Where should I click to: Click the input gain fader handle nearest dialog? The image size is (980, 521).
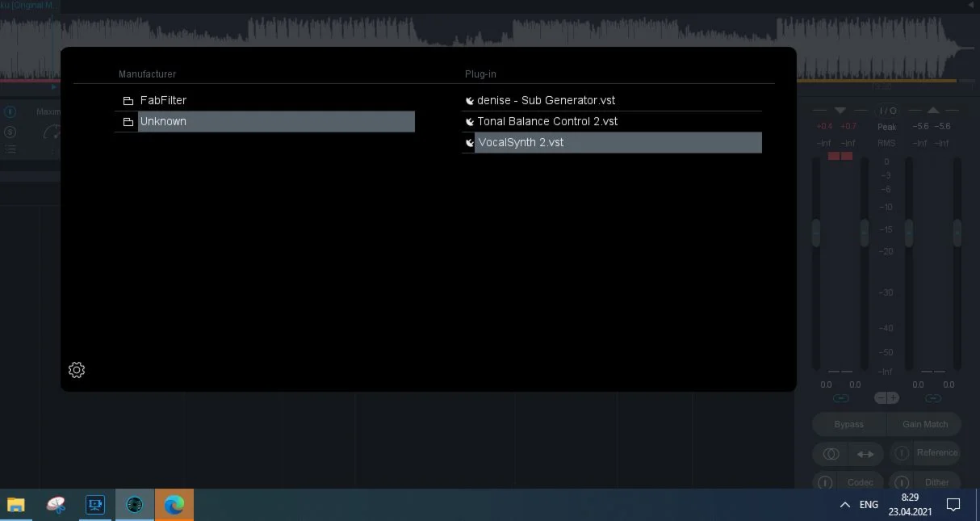[816, 233]
